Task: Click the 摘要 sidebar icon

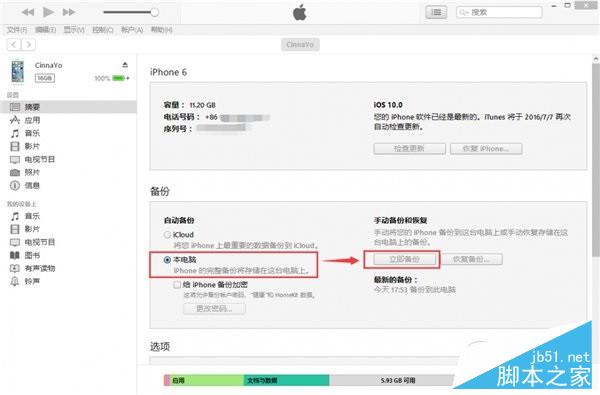Action: (15, 107)
